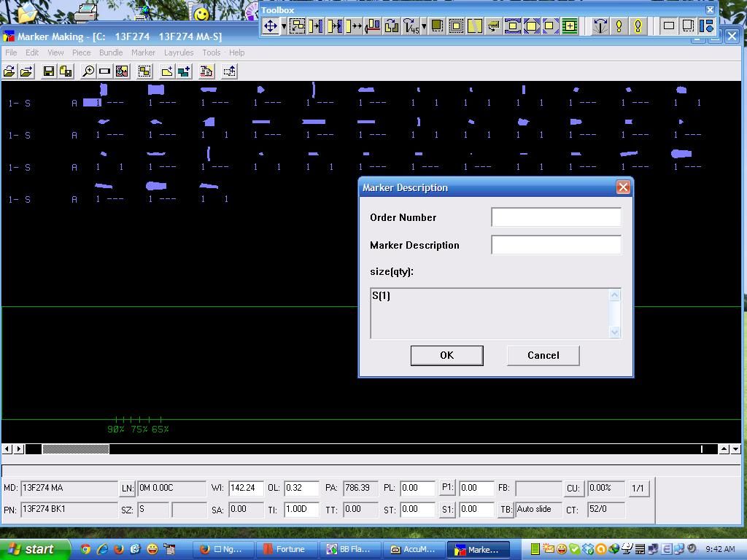The height and width of the screenshot is (560, 747).
Task: Focus the Order Number input field
Action: [556, 217]
